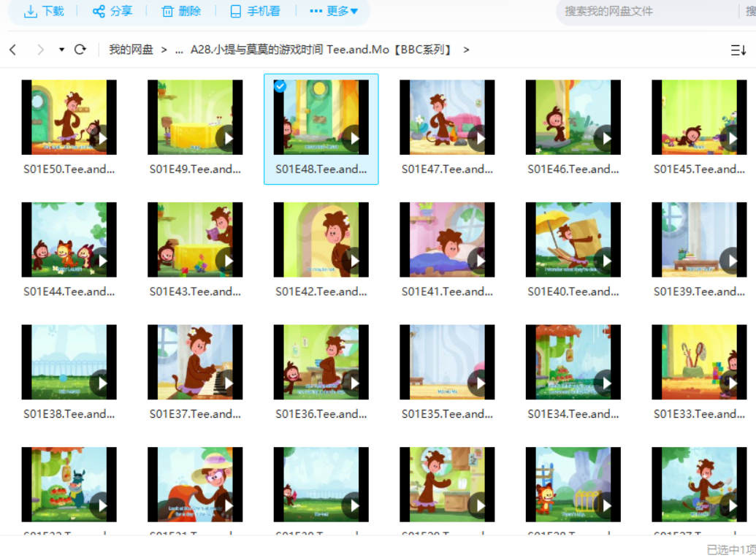
Task: Play the S01E43 video using its play icon
Action: click(x=229, y=261)
